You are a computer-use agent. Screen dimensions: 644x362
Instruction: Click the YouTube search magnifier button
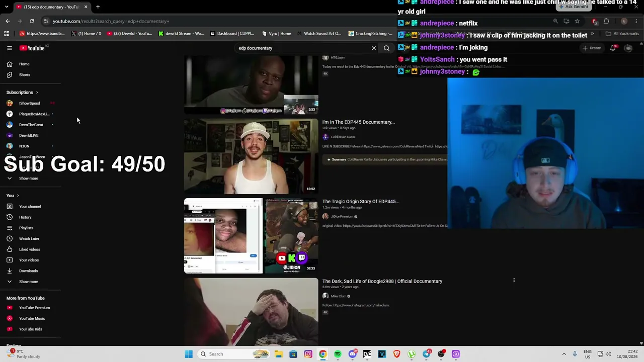[x=386, y=48]
